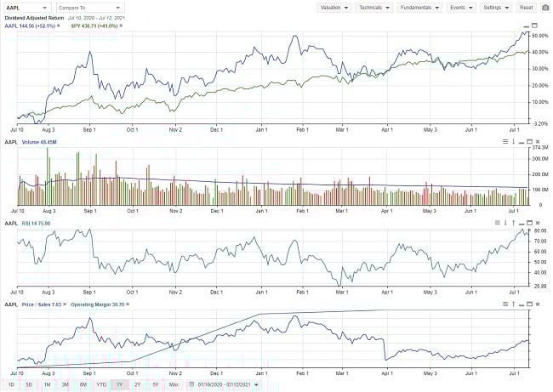Maximize the RSI panel

pos(529,223)
